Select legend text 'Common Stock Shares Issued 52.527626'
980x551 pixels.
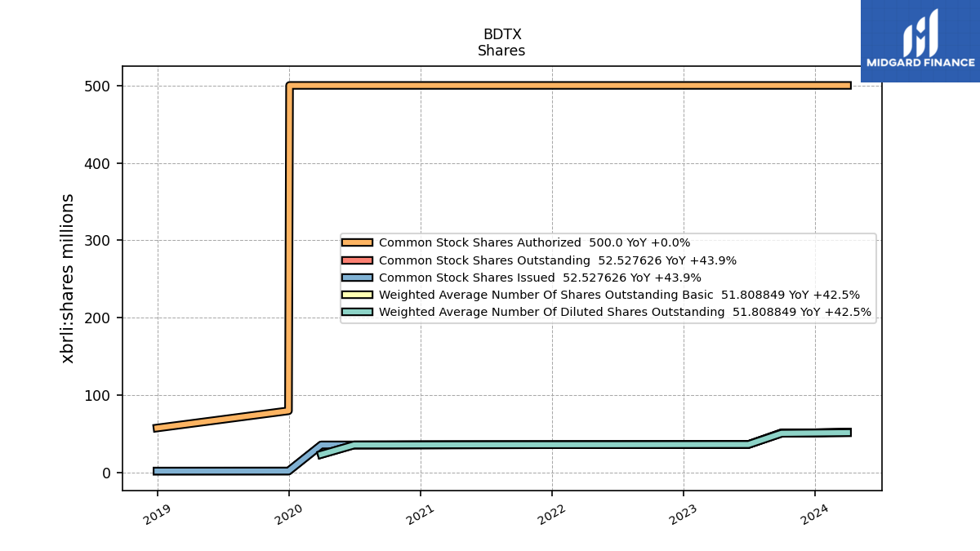coord(503,278)
